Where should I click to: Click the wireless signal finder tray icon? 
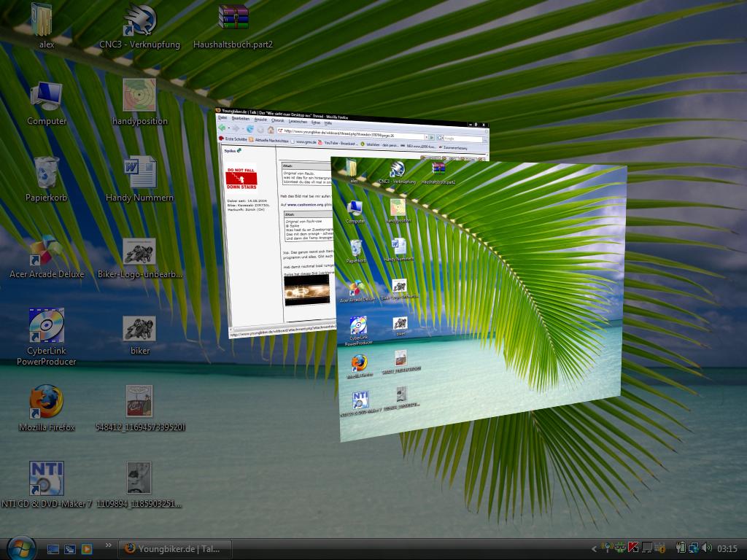[x=607, y=548]
